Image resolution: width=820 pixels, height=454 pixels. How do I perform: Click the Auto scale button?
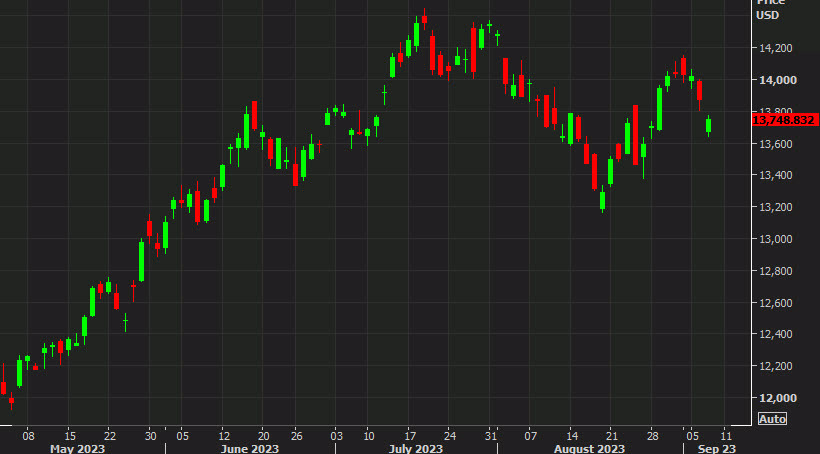[772, 419]
